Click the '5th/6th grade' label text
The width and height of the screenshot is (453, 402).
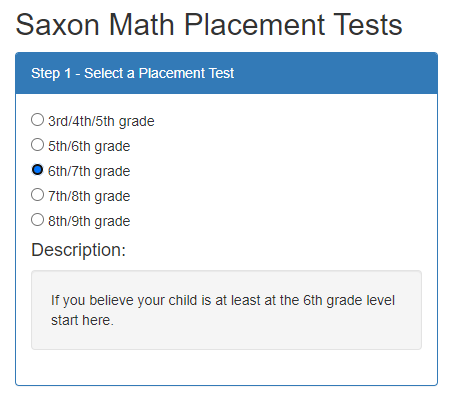tap(89, 146)
